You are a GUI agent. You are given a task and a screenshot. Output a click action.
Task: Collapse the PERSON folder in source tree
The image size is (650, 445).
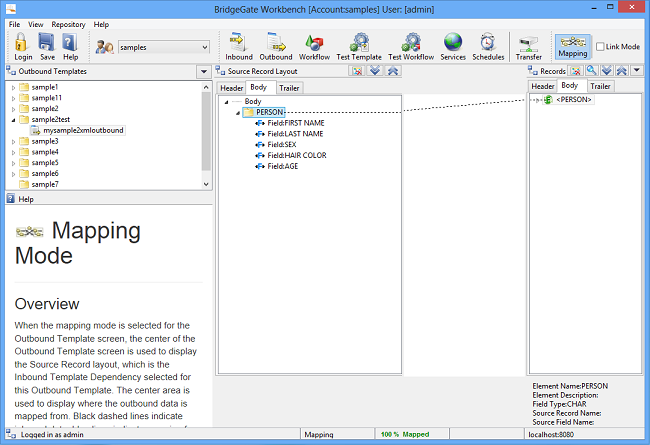point(238,112)
